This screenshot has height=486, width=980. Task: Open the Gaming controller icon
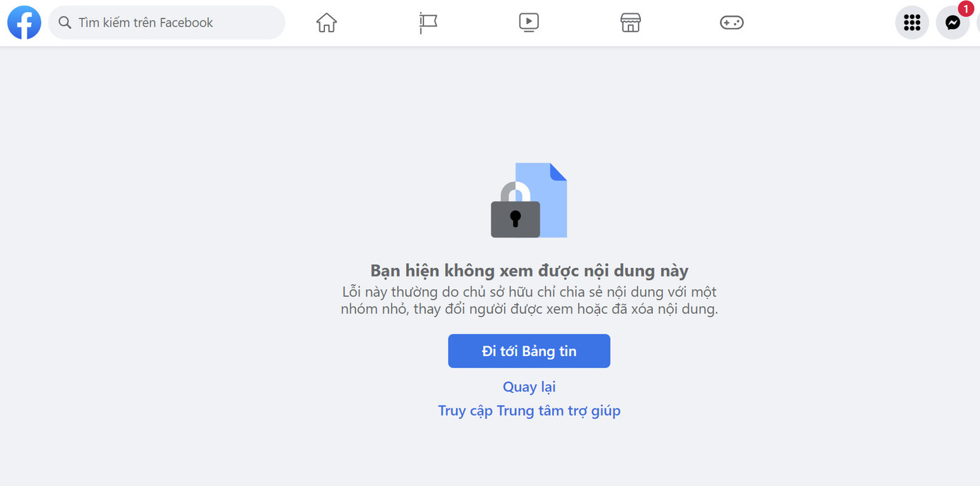pos(731,22)
